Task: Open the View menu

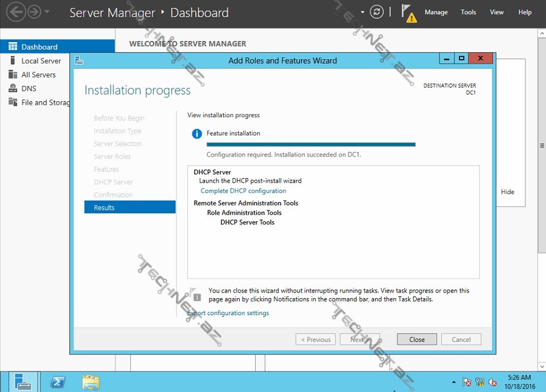Action: (496, 12)
